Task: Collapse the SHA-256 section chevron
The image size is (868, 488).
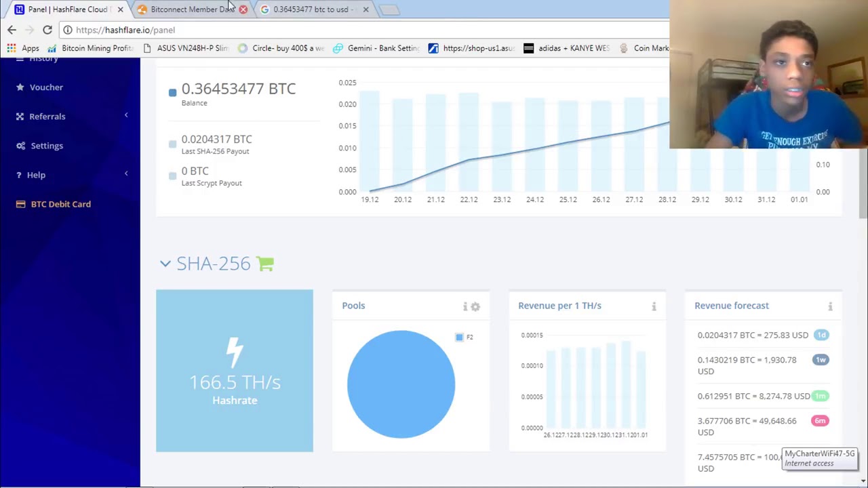Action: coord(165,264)
